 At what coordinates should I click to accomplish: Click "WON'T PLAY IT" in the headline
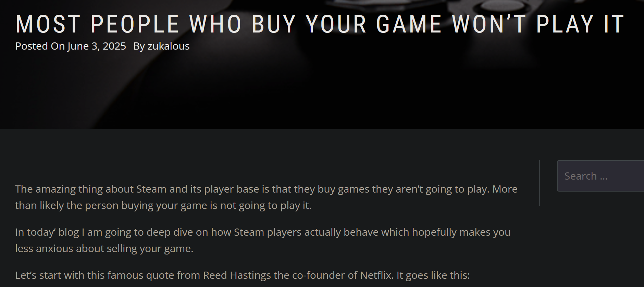pyautogui.click(x=538, y=24)
